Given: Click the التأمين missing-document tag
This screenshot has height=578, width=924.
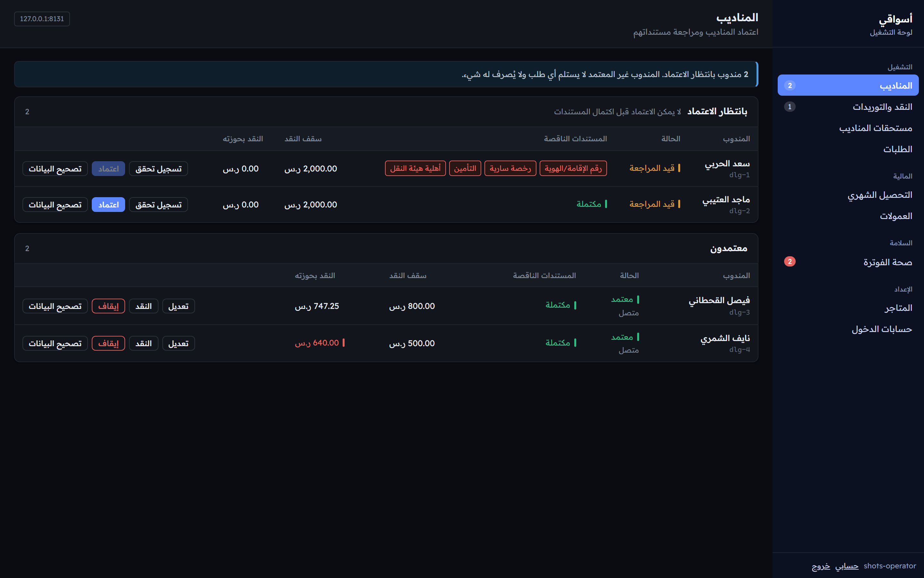Looking at the screenshot, I should pos(465,168).
